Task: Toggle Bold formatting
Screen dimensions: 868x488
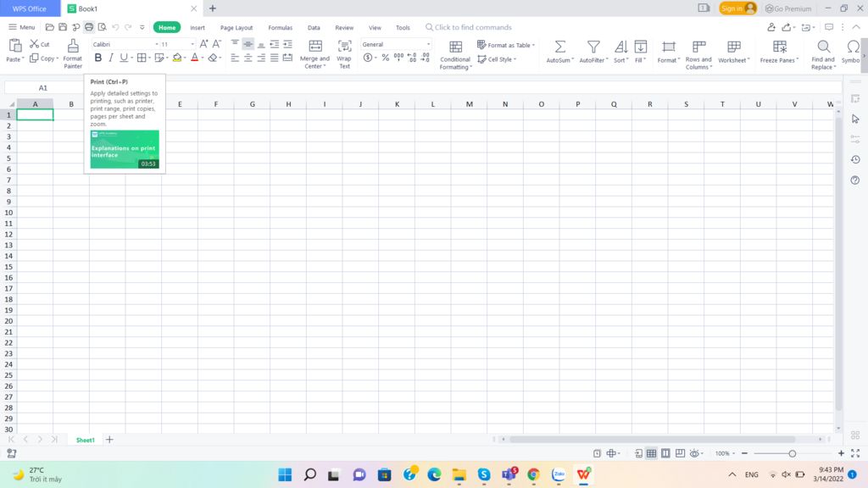Action: [x=98, y=58]
